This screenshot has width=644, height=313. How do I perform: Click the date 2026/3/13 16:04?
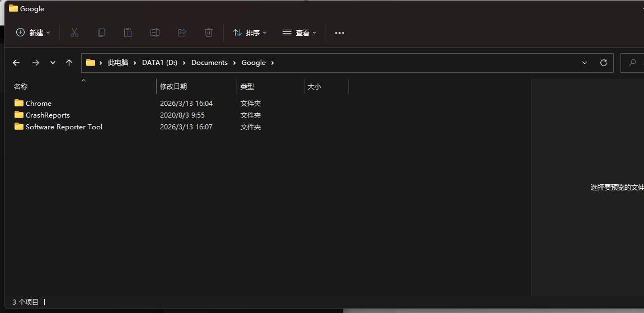click(x=186, y=103)
